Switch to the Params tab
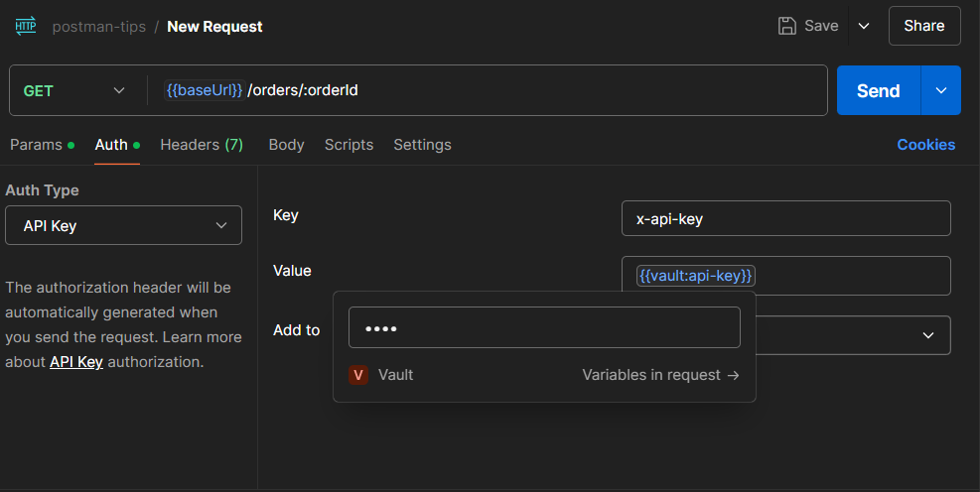 tap(36, 145)
